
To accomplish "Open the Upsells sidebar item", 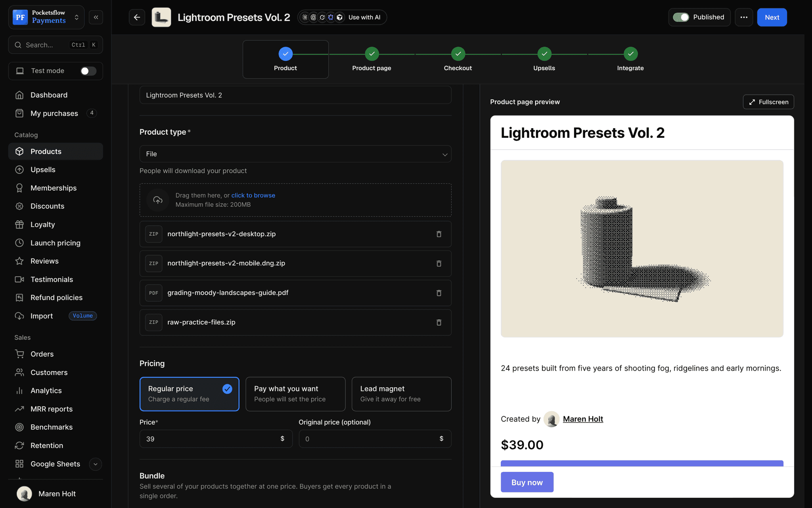I will tap(56, 169).
